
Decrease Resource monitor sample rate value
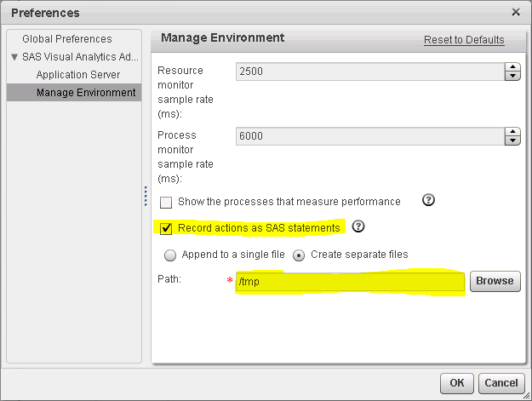tap(512, 77)
